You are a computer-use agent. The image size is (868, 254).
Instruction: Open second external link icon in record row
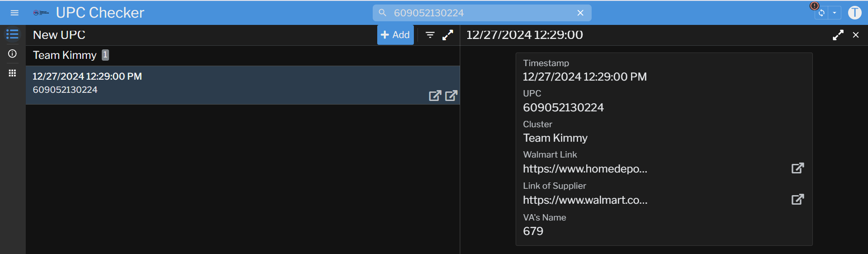(x=451, y=96)
